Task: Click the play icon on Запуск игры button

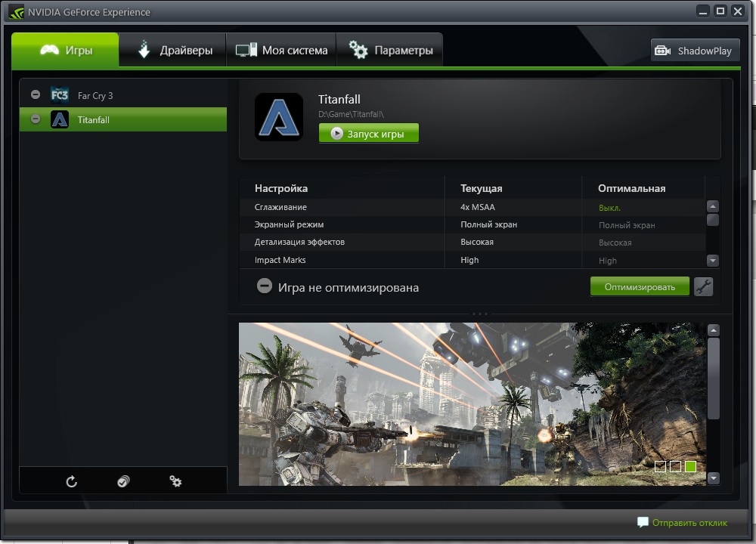Action: (x=336, y=134)
